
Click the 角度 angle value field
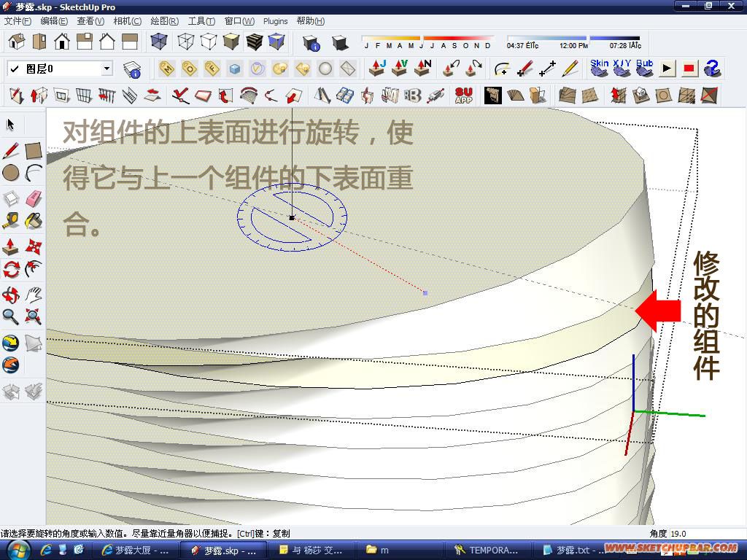pyautogui.click(x=708, y=533)
